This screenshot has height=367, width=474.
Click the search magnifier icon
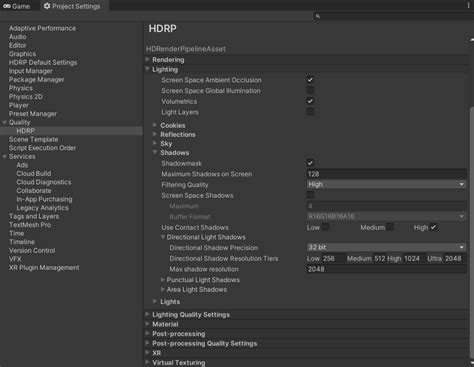[x=318, y=16]
